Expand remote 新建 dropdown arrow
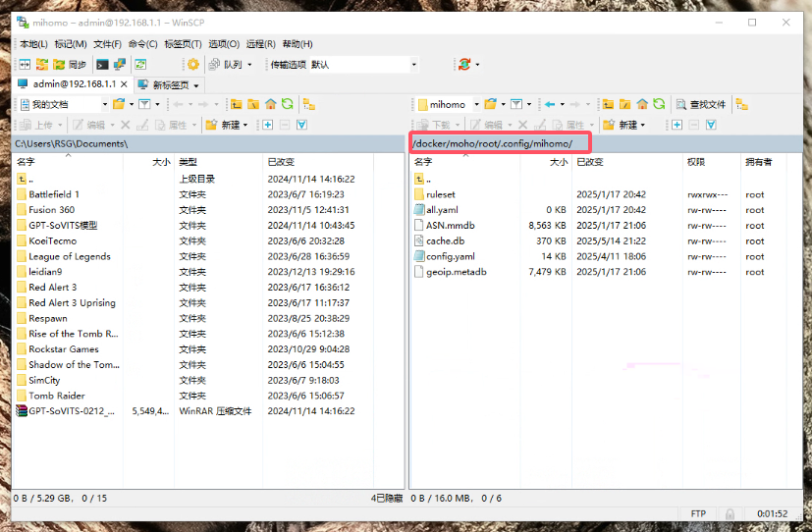812x532 pixels. tap(643, 126)
